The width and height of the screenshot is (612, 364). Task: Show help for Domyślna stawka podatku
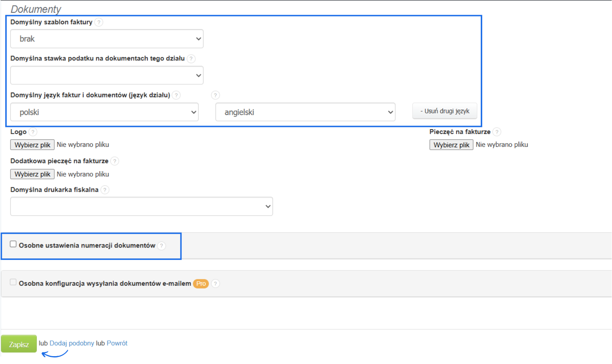[x=191, y=58]
